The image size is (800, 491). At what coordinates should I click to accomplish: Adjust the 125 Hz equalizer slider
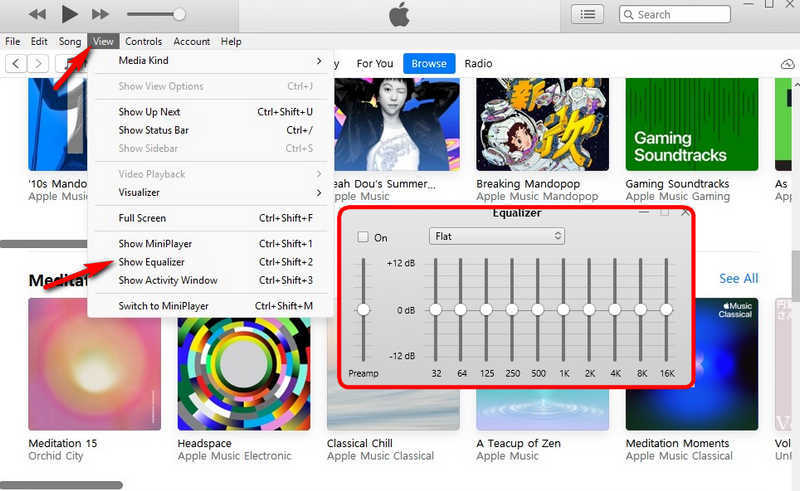486,309
